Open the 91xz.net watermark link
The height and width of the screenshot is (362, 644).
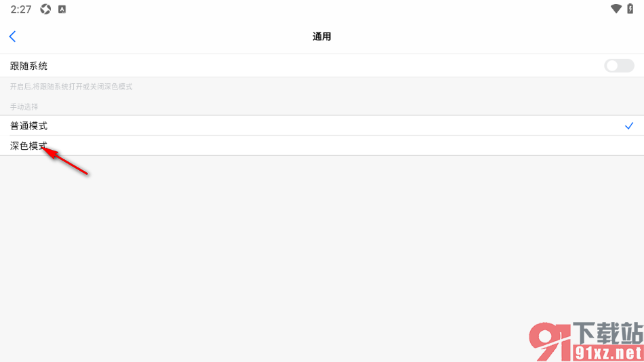pyautogui.click(x=608, y=353)
